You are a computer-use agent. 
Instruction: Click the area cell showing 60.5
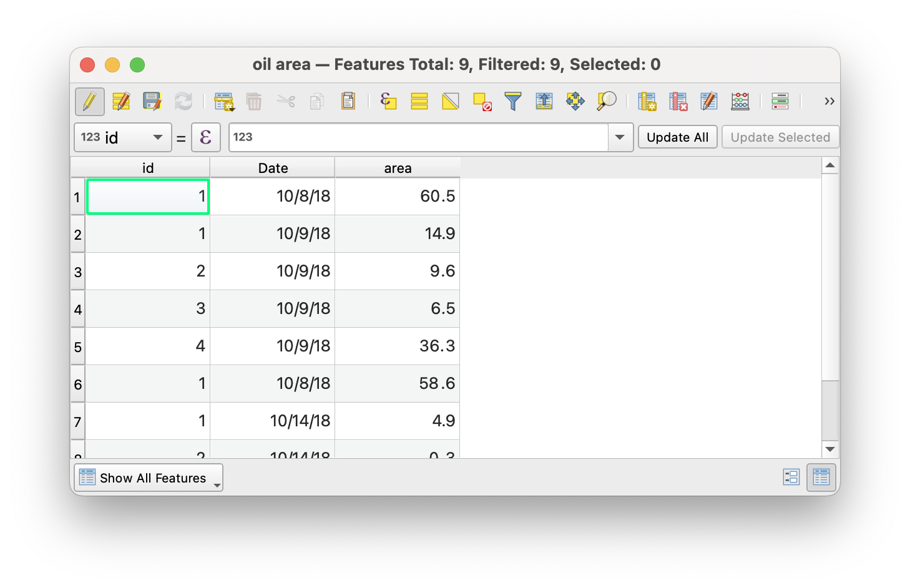[398, 197]
